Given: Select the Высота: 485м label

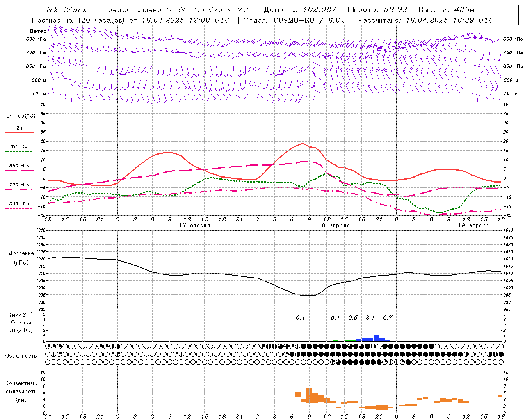Looking at the screenshot, I should point(446,9).
